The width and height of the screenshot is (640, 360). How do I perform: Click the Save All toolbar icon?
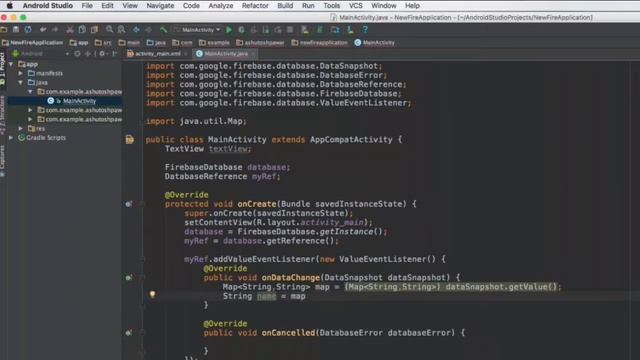pyautogui.click(x=16, y=29)
